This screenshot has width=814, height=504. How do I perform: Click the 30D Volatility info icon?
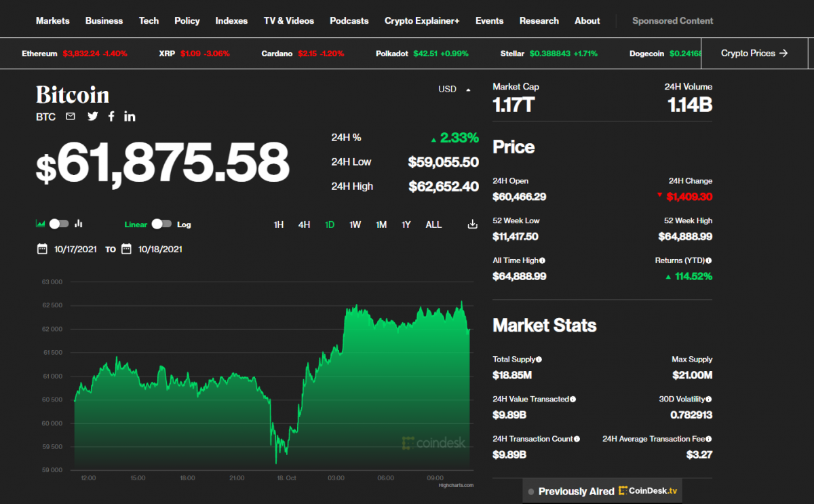pos(709,400)
